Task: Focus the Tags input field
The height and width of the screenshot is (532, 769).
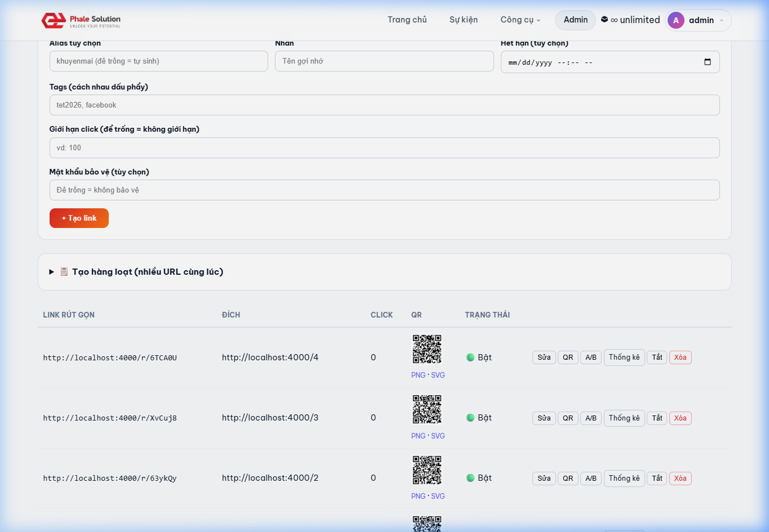Action: [x=384, y=105]
